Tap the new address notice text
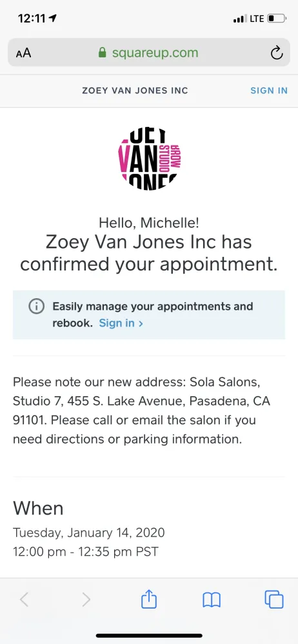Image resolution: width=298 pixels, height=644 pixels. pyautogui.click(x=141, y=411)
